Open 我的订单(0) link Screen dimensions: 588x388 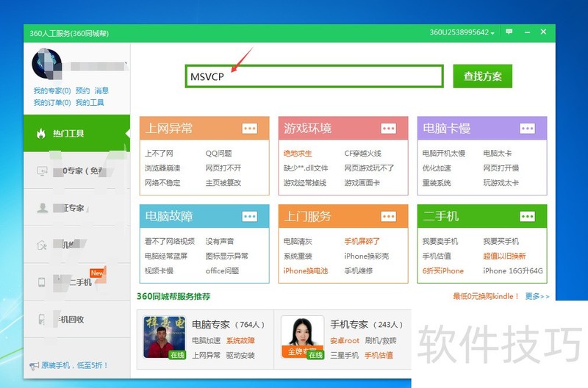(x=52, y=103)
